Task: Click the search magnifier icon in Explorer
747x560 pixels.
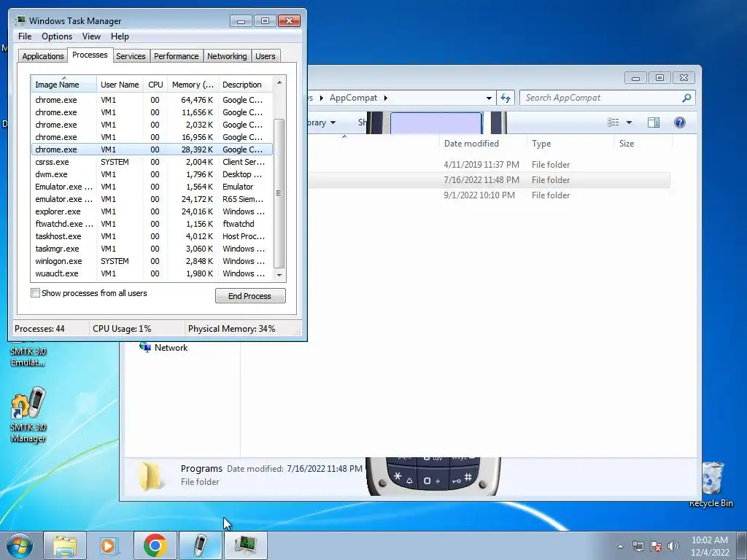Action: (x=686, y=98)
